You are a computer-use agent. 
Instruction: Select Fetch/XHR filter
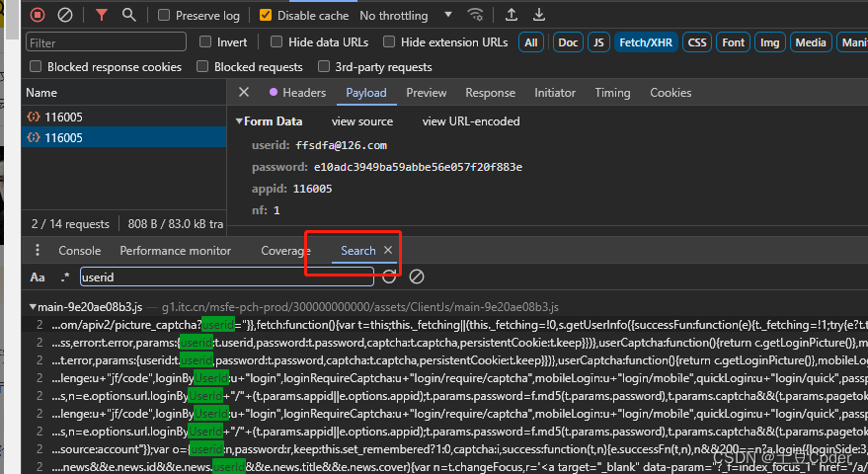(646, 42)
